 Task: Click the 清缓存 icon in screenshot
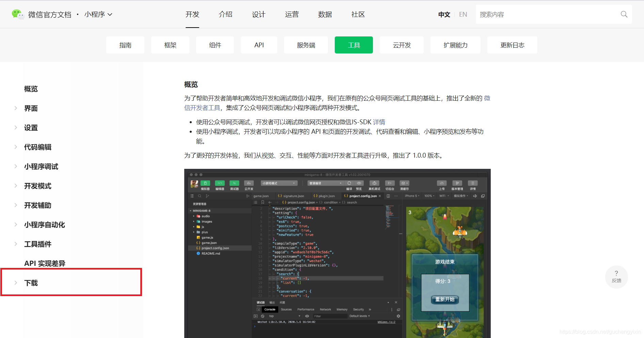(x=404, y=183)
